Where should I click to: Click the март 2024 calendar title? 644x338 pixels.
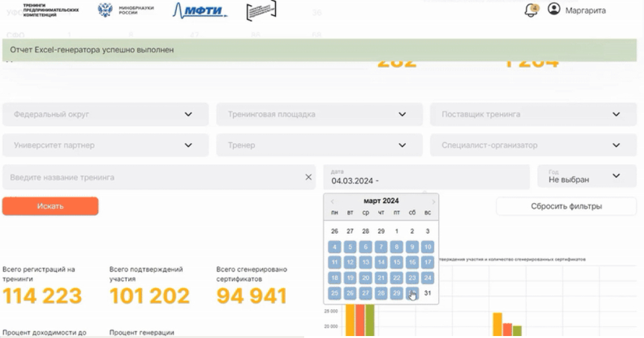coord(381,201)
